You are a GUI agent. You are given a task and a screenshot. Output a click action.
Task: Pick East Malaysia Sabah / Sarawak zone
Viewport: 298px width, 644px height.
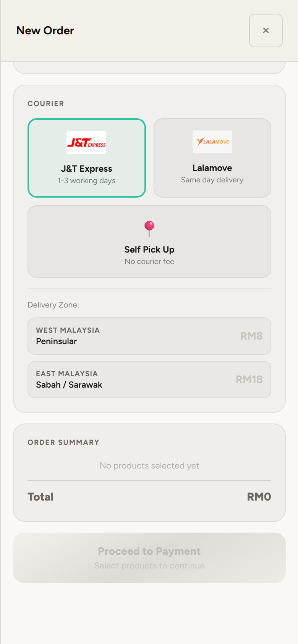click(x=149, y=380)
